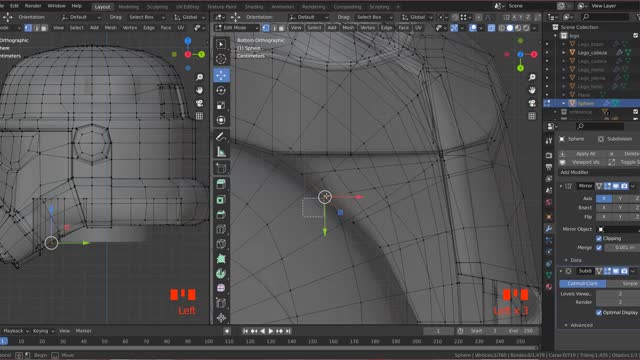
Task: Switch perspective/orthographic grid icon in right viewport
Action: click(532, 116)
